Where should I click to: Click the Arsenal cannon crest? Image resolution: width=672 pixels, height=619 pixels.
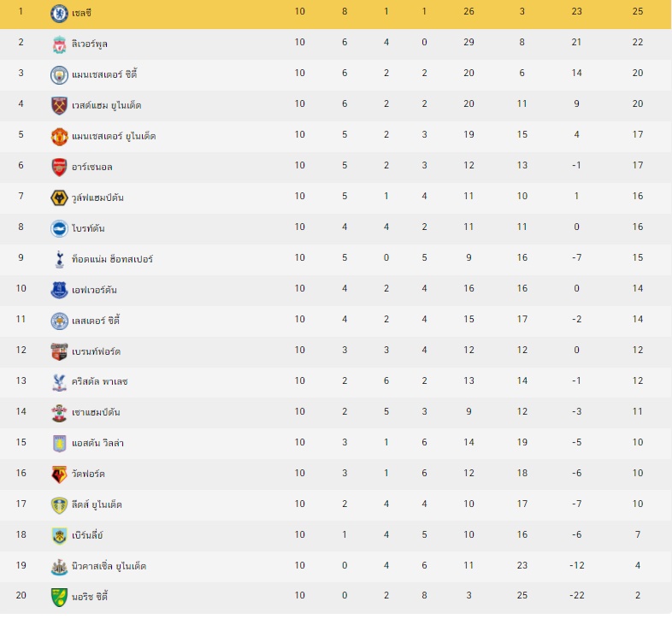[59, 168]
